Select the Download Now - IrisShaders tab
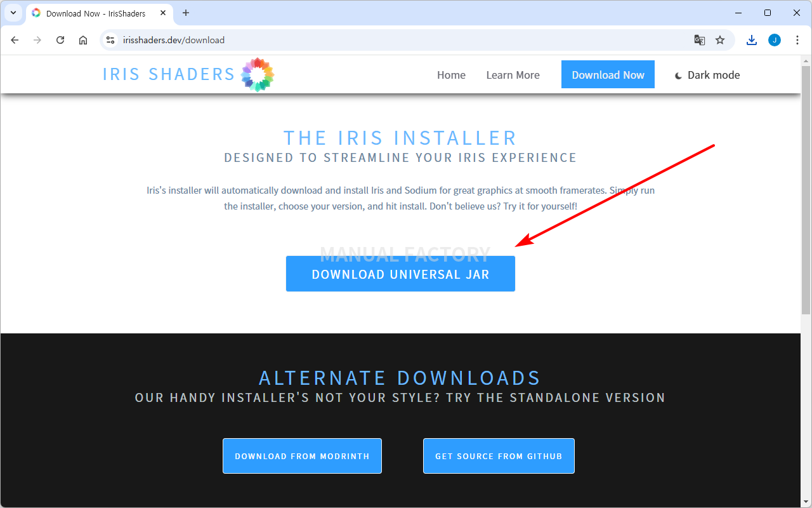 tap(100, 13)
